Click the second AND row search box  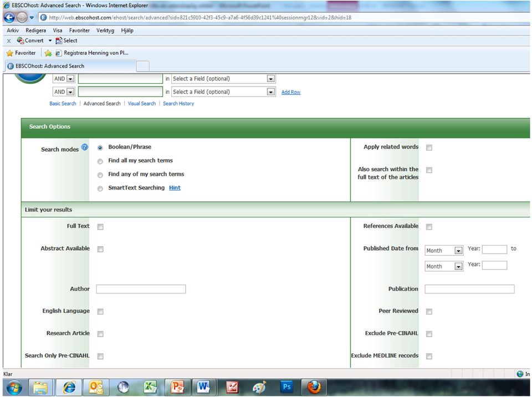(x=120, y=91)
